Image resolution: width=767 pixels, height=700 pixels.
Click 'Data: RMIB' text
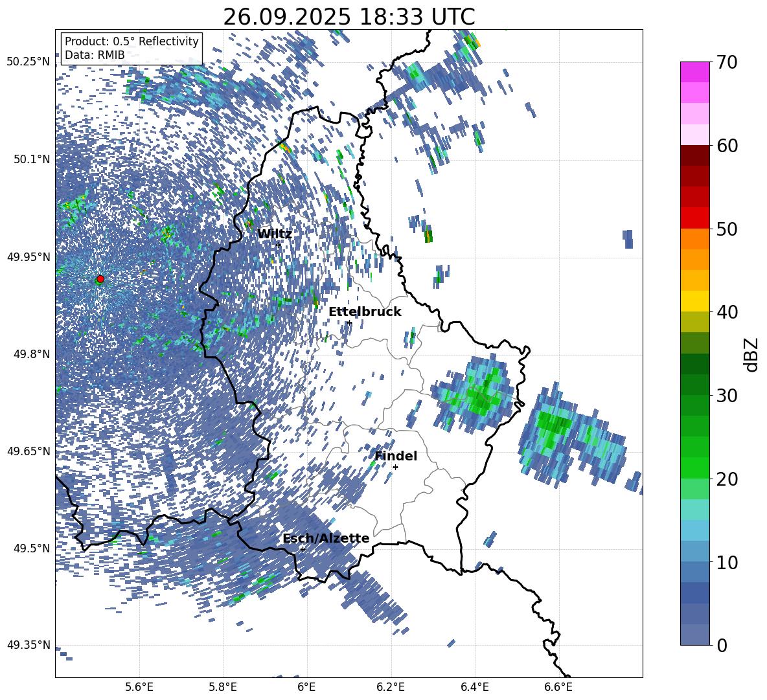coord(95,55)
